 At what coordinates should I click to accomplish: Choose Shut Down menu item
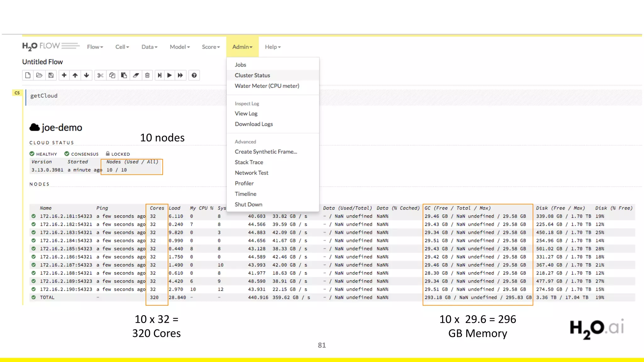pyautogui.click(x=248, y=205)
